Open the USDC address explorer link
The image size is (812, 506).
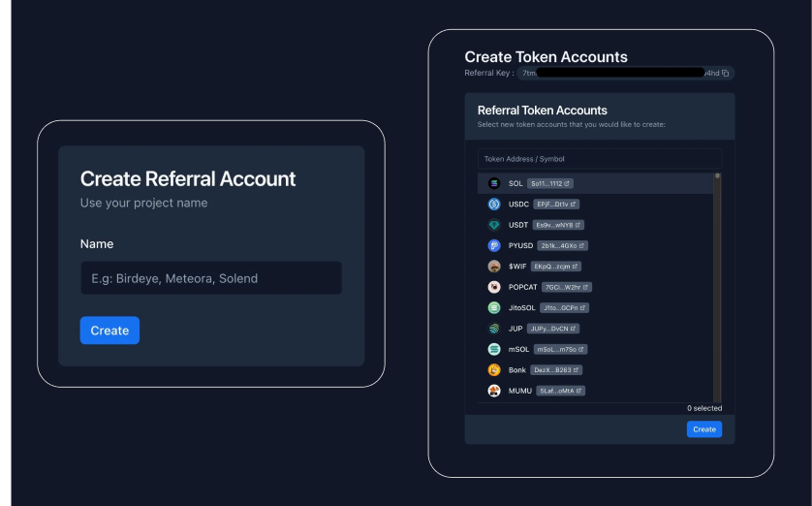pyautogui.click(x=575, y=205)
